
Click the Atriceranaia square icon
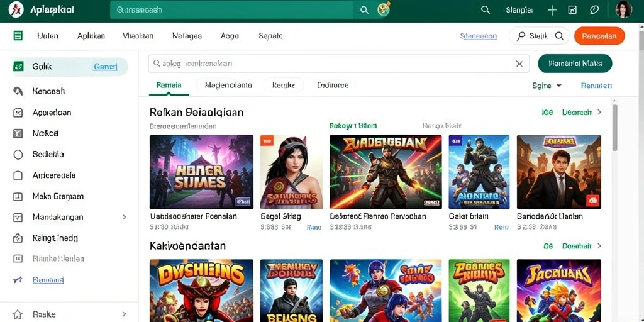pos(18,175)
